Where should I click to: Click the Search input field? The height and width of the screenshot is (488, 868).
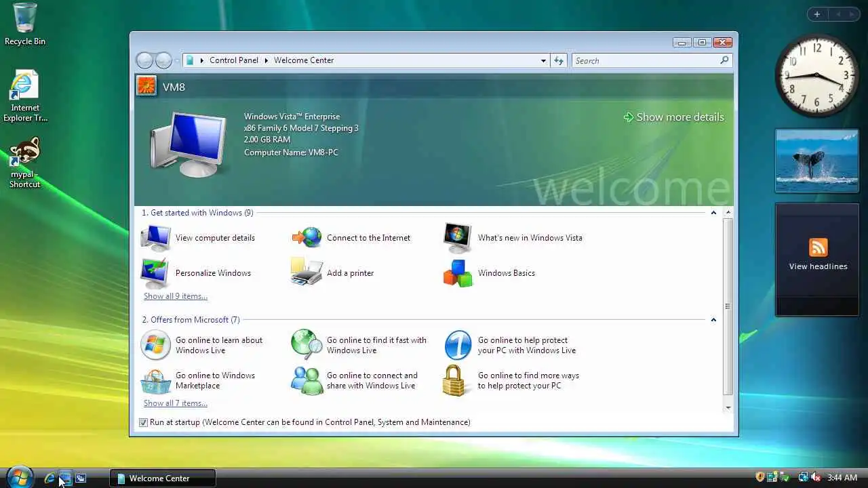tap(644, 60)
